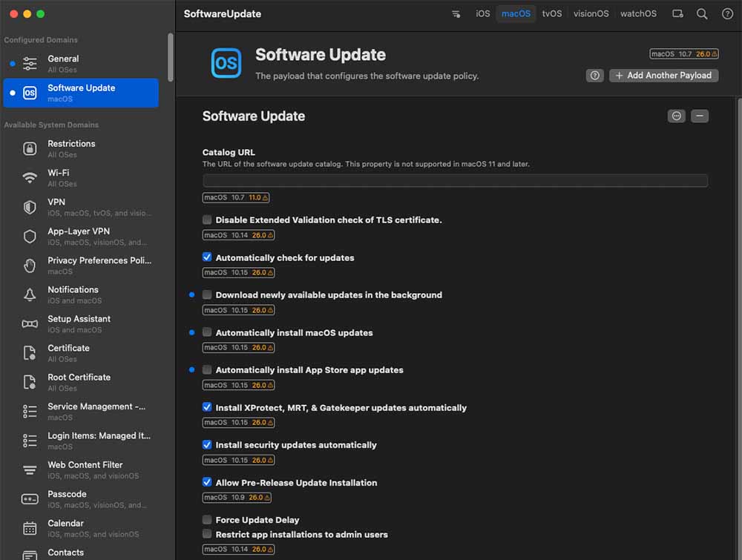Screen dimensions: 742x560
Task: Click the Available System Domains header
Action: tap(51, 125)
